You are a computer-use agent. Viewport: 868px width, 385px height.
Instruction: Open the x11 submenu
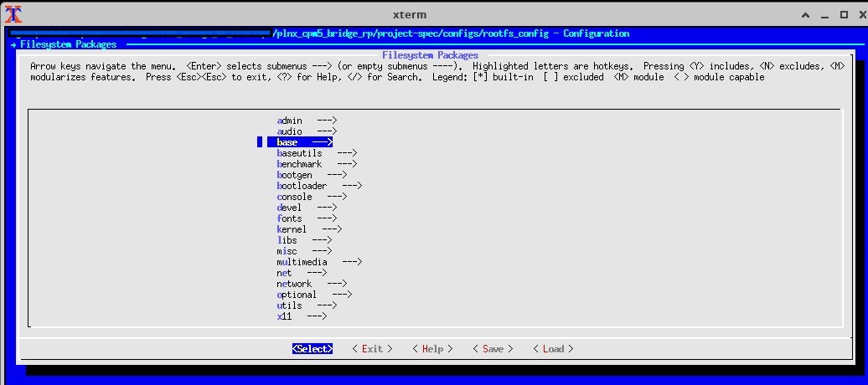[x=284, y=316]
